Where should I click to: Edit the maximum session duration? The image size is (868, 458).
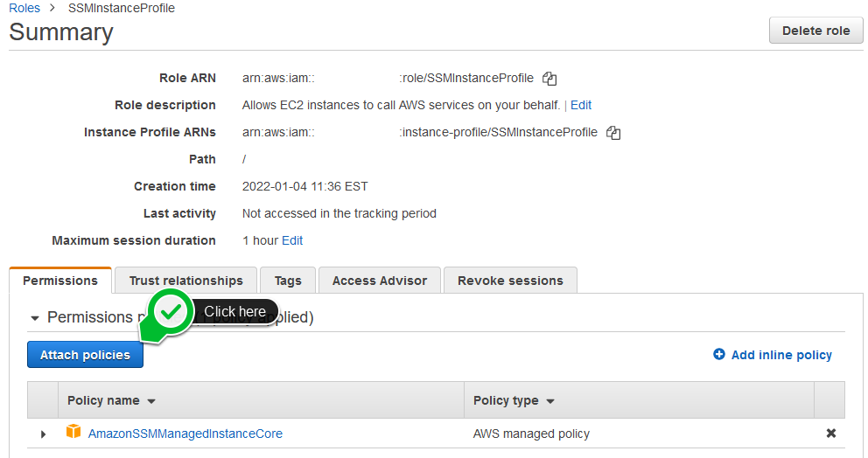click(x=292, y=240)
